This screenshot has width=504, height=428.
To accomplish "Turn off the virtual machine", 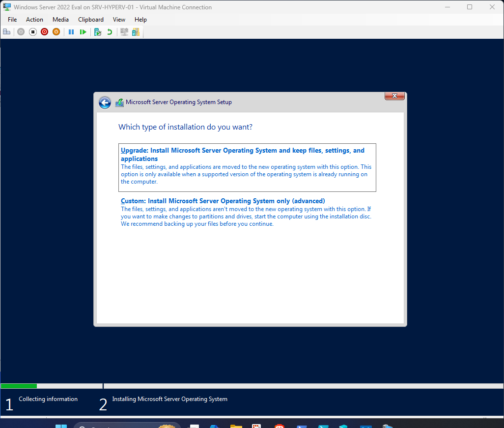I will click(32, 31).
